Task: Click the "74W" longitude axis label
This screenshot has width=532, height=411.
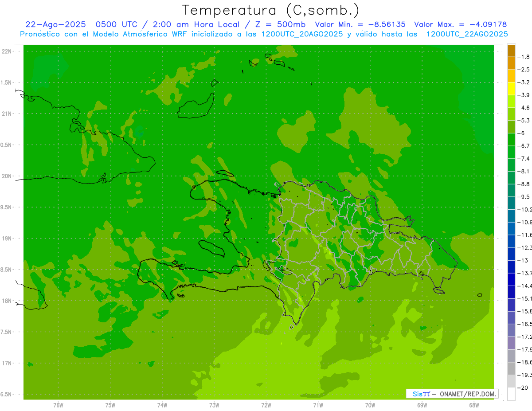Action: point(162,405)
